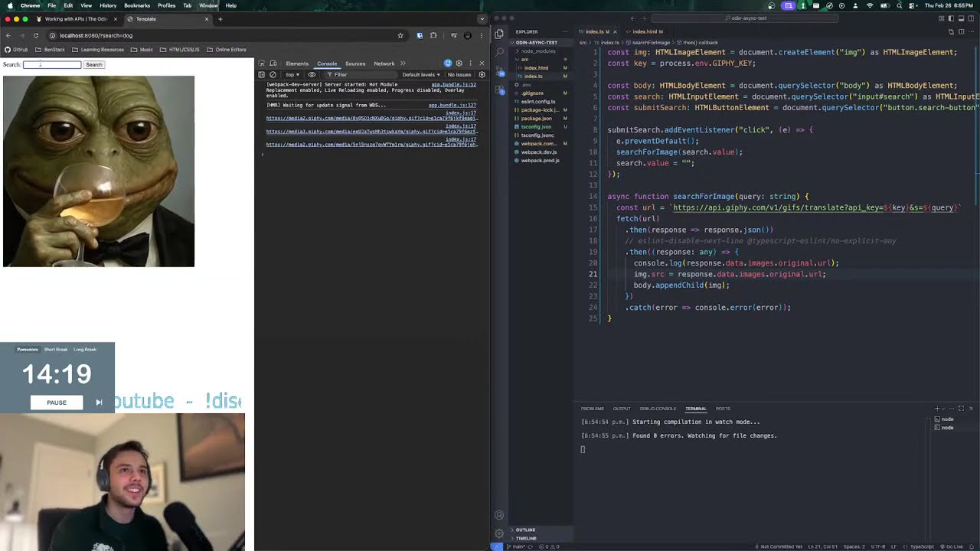Screen dimensions: 980x551
Task: Click the Chrome address bar URL
Action: [96, 35]
